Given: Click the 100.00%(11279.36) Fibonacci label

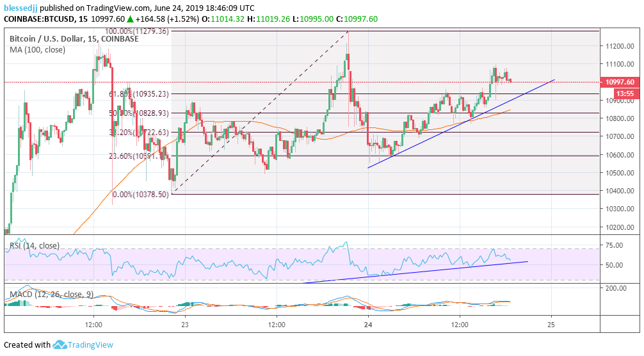Looking at the screenshot, I should click(137, 31).
